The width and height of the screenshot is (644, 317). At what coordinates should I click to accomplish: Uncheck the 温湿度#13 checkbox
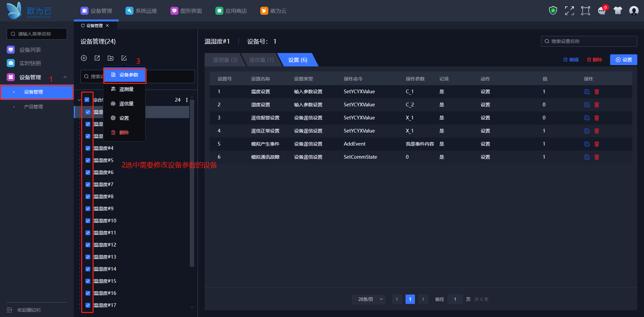[88, 257]
